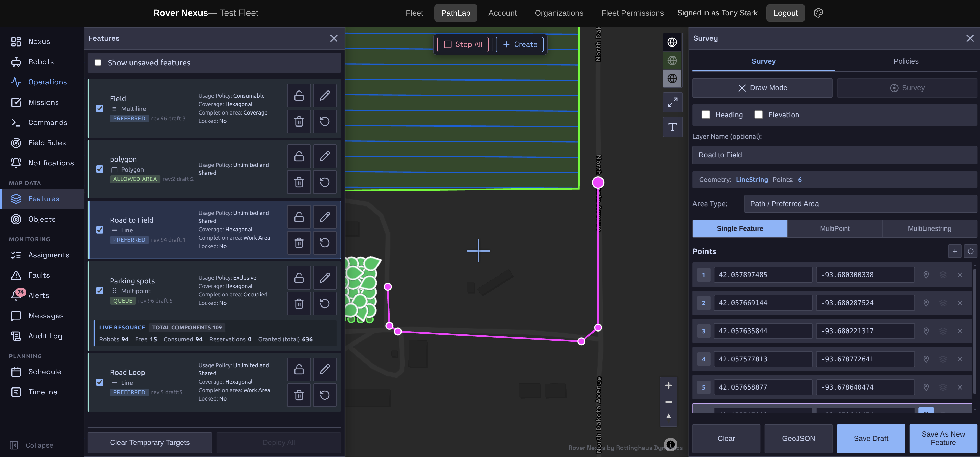Viewport: 980px width, 457px height.
Task: Uncheck the polygon feature checkbox
Action: pyautogui.click(x=100, y=169)
